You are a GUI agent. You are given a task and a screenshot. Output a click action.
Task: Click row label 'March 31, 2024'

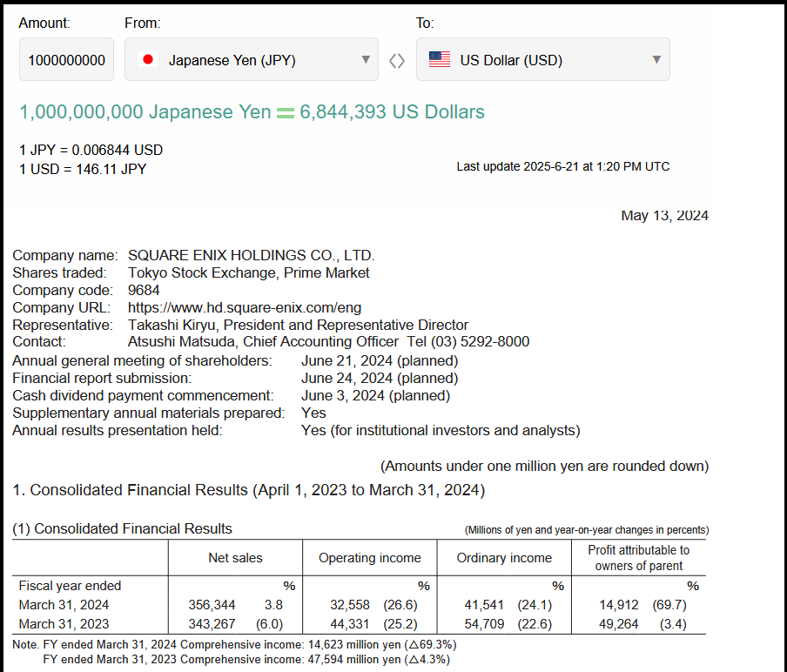tap(64, 605)
